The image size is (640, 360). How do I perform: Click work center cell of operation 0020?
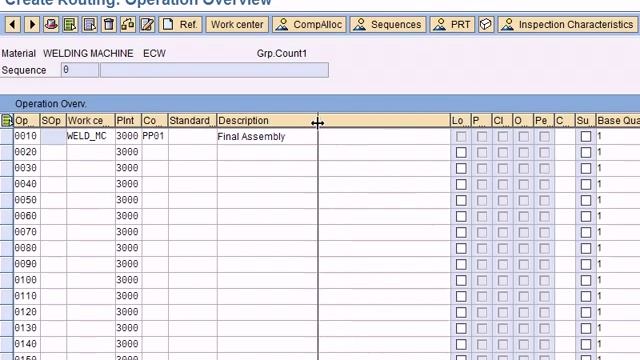click(x=91, y=152)
